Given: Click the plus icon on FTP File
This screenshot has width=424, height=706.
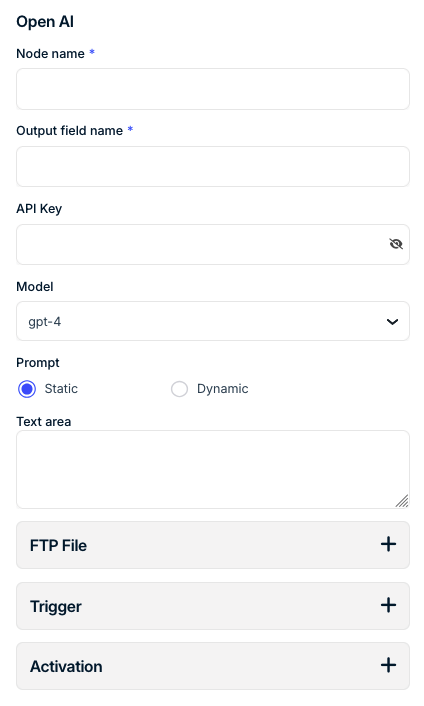Looking at the screenshot, I should (x=388, y=544).
